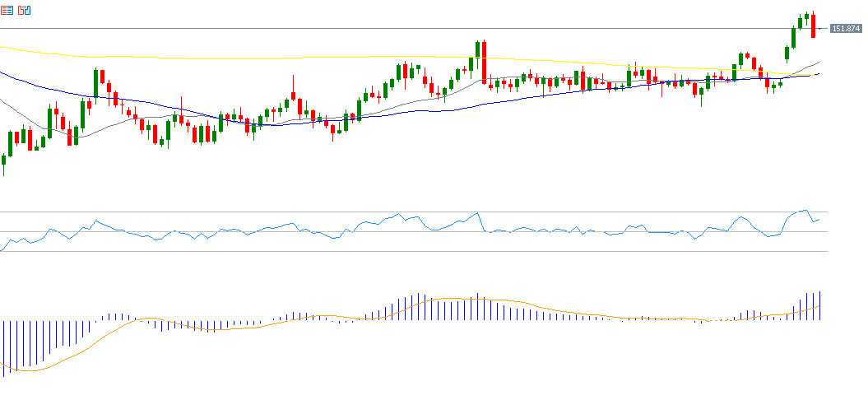Open the One Click Trading panel icon
This screenshot has width=868, height=400.
point(7,10)
